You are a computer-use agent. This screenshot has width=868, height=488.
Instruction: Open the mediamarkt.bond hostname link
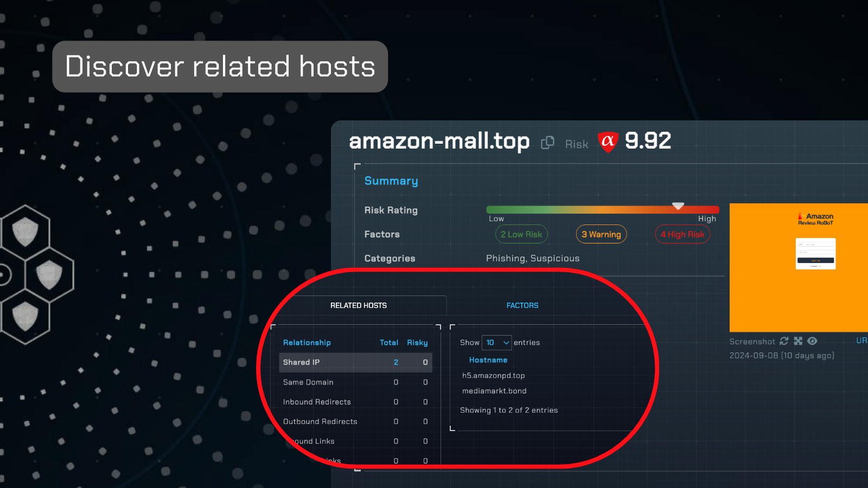click(494, 390)
